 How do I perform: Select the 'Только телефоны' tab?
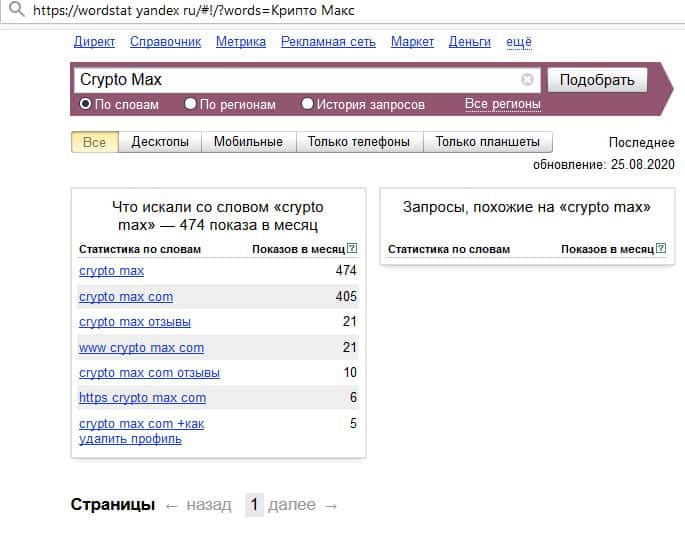tap(359, 142)
